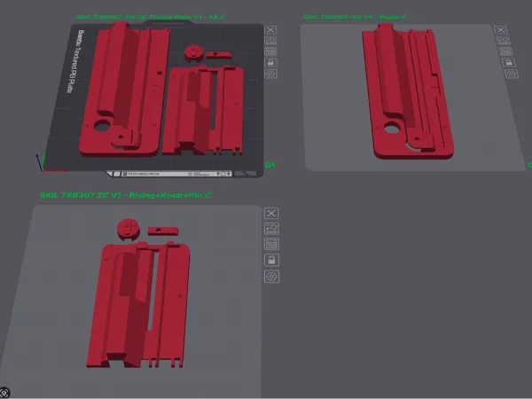The width and height of the screenshot is (532, 399).
Task: Open plate settings for the Riving+Knob+Pin plate
Action: point(271,277)
